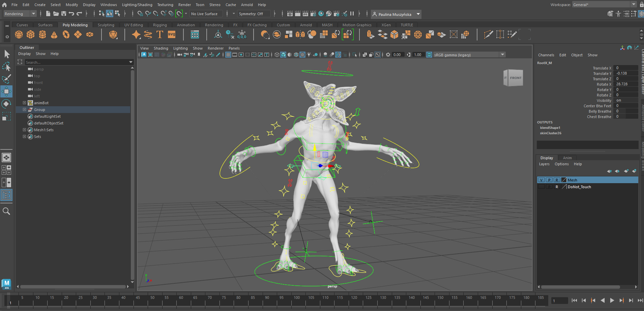Click the Show menu in the Outliner
This screenshot has height=311, width=644.
[40, 54]
